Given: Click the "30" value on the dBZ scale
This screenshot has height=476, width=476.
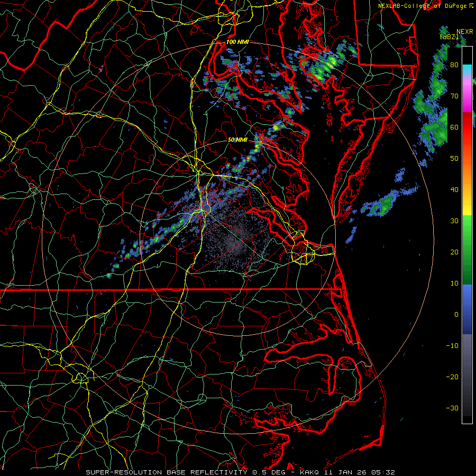Looking at the screenshot, I should 454,221.
